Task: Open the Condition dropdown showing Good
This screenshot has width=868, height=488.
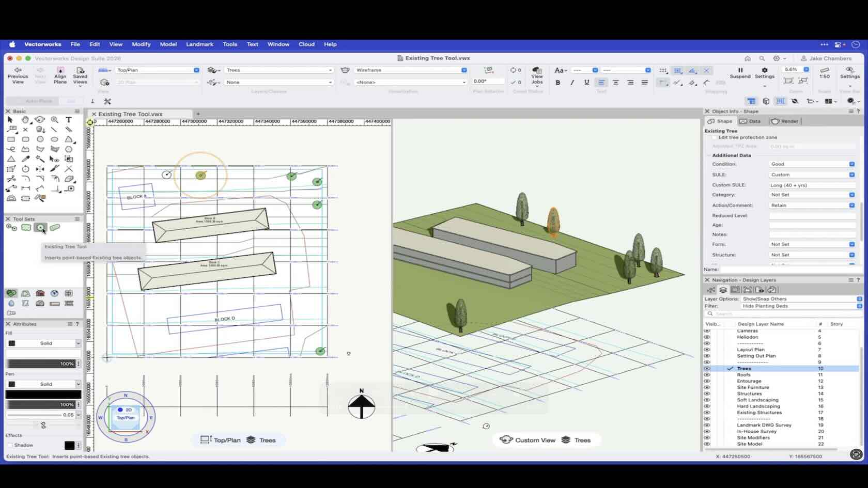Action: tap(812, 164)
